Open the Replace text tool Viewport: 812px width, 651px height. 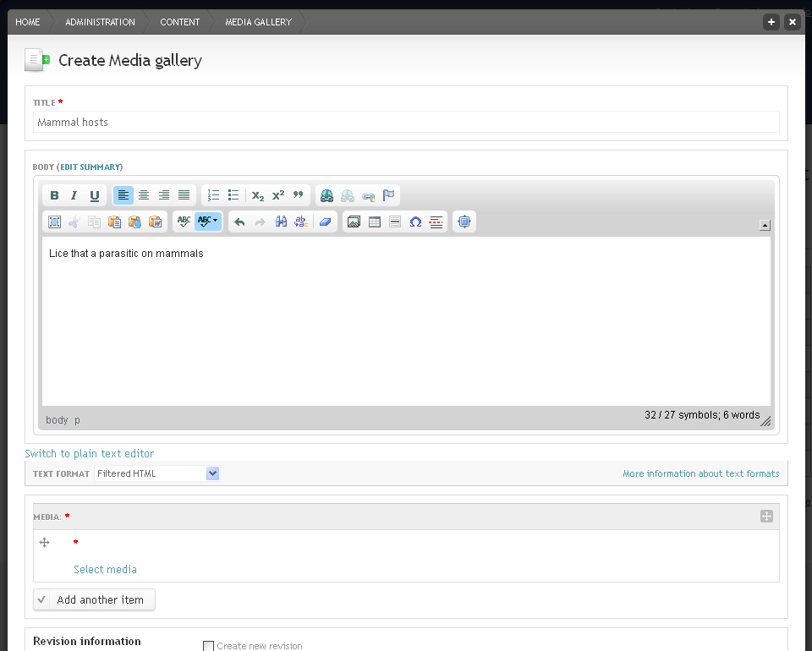point(301,222)
